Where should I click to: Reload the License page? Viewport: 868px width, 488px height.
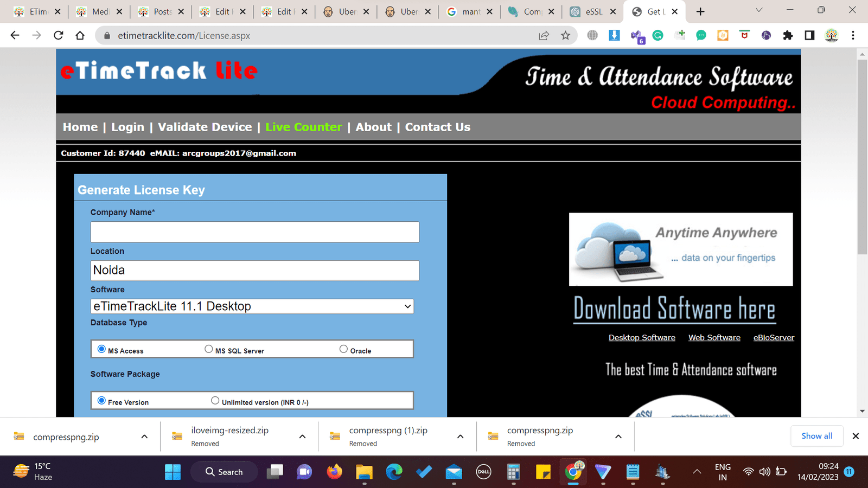point(59,35)
